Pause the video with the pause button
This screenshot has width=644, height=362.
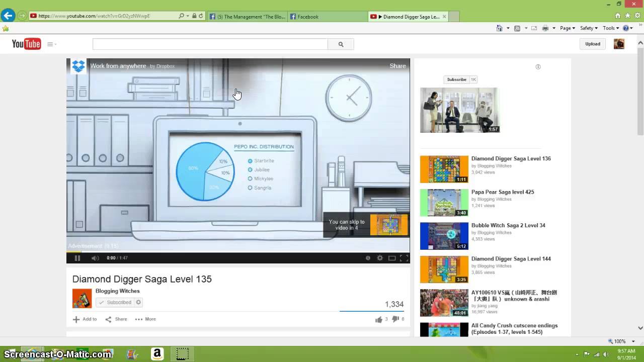point(77,258)
